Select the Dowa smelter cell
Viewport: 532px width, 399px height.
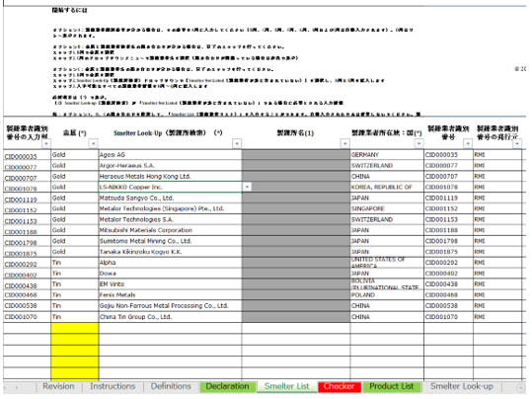click(170, 274)
